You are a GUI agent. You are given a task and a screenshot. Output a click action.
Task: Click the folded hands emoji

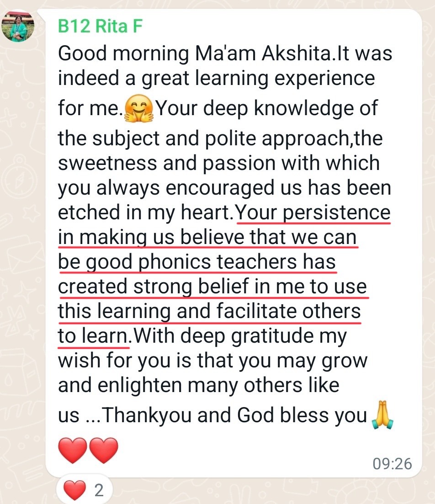tap(382, 415)
